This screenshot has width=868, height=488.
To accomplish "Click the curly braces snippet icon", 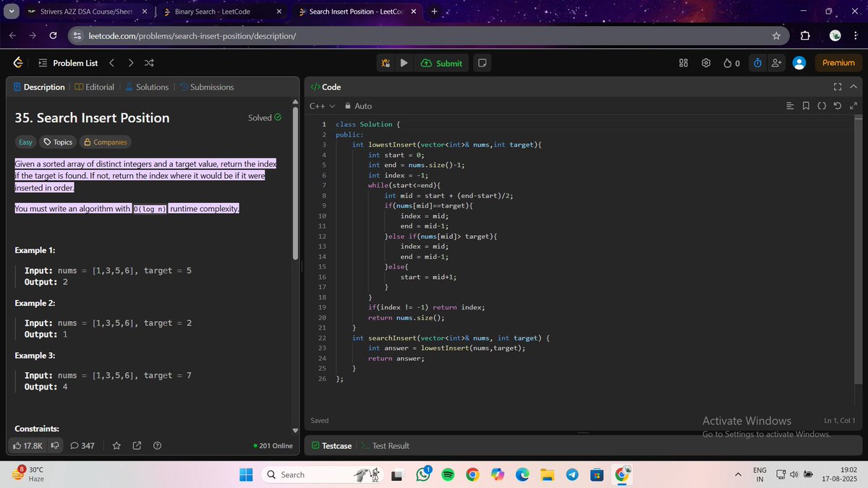I will 822,106.
